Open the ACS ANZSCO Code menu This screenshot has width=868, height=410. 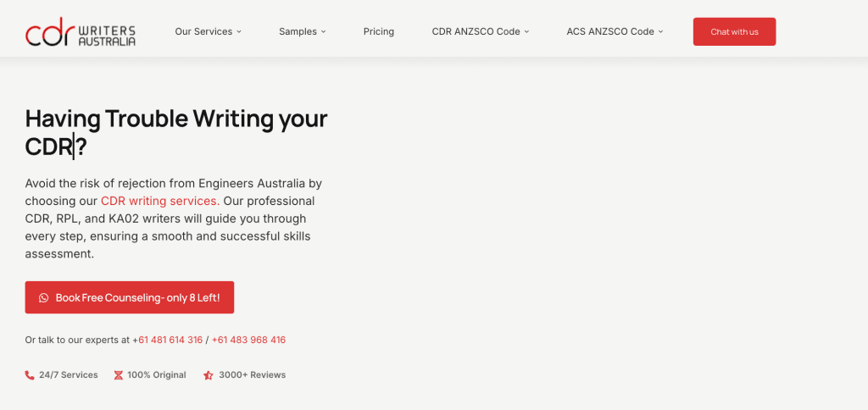tap(615, 31)
